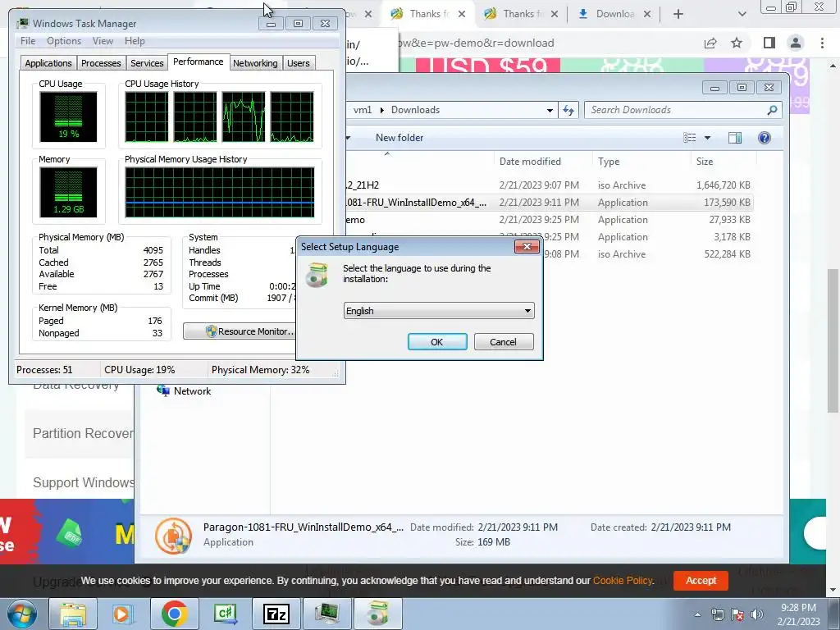
Task: Refresh the Downloads folder view
Action: click(568, 110)
